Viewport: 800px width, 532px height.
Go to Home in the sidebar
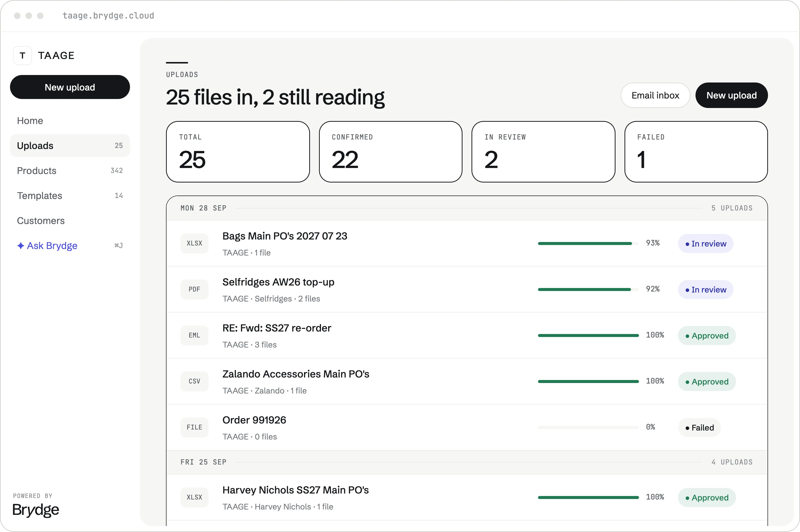[x=70, y=121]
